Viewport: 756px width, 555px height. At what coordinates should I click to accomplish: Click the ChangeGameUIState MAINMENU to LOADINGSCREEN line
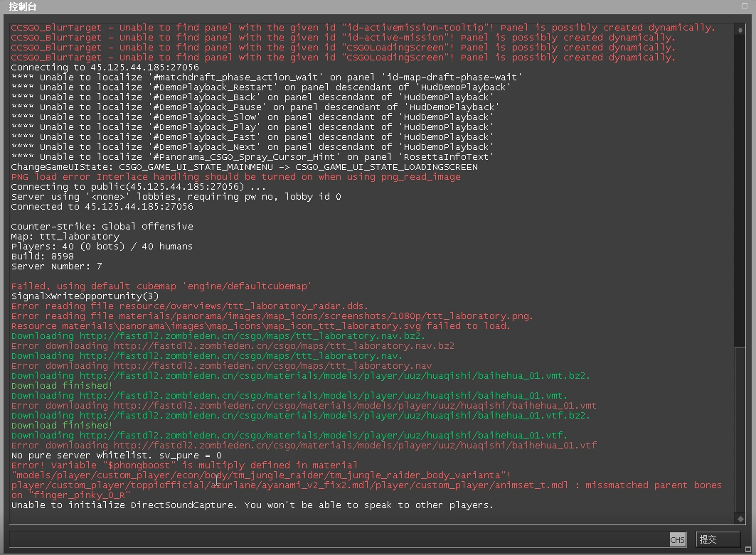245,167
